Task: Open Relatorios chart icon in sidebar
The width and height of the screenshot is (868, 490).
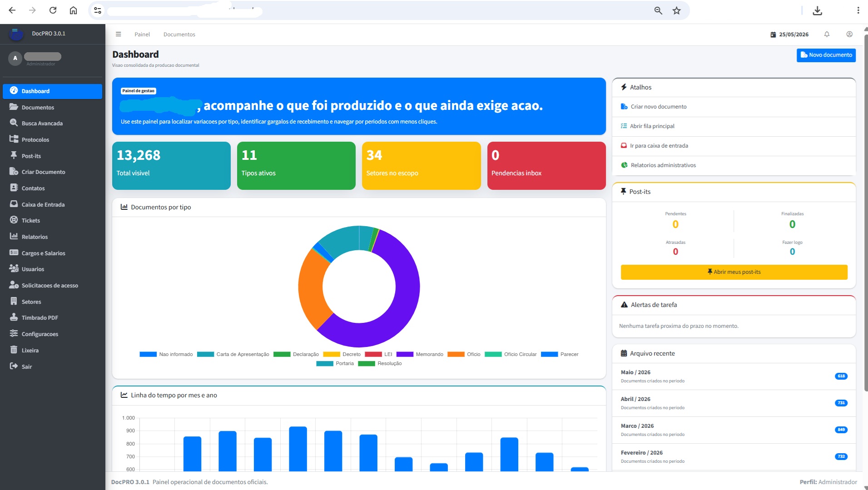Action: (x=14, y=236)
